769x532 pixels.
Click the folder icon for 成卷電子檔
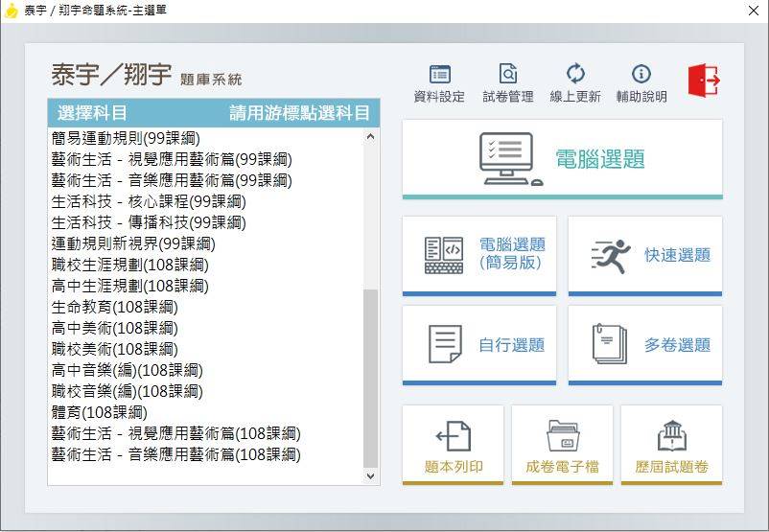point(563,435)
